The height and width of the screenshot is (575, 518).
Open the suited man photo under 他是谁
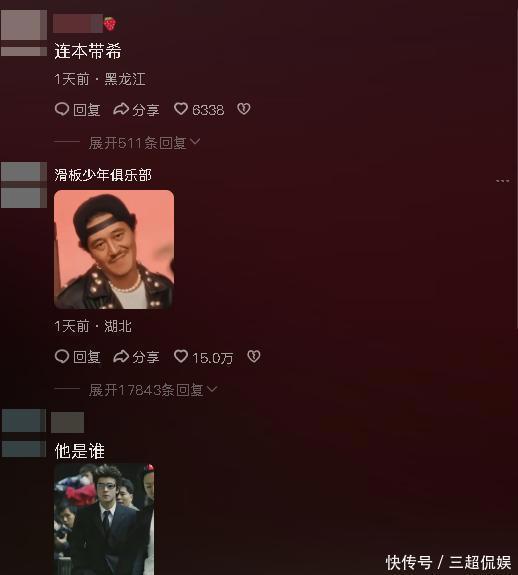(104, 519)
